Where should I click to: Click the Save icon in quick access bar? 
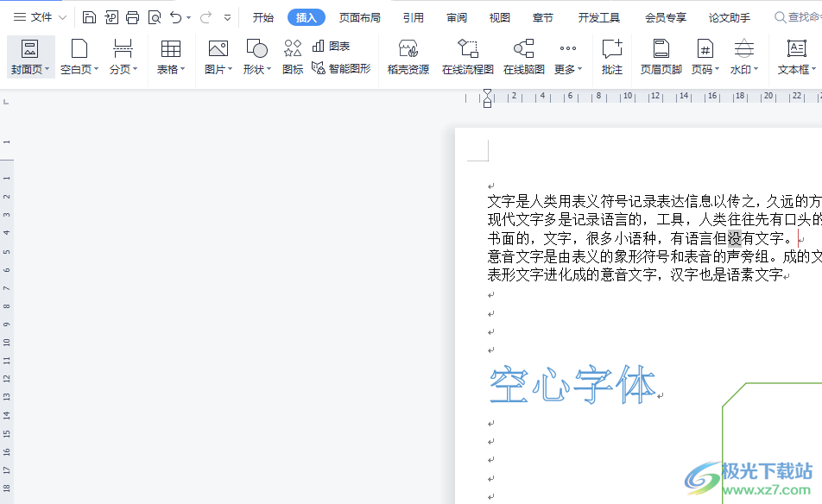pos(89,17)
